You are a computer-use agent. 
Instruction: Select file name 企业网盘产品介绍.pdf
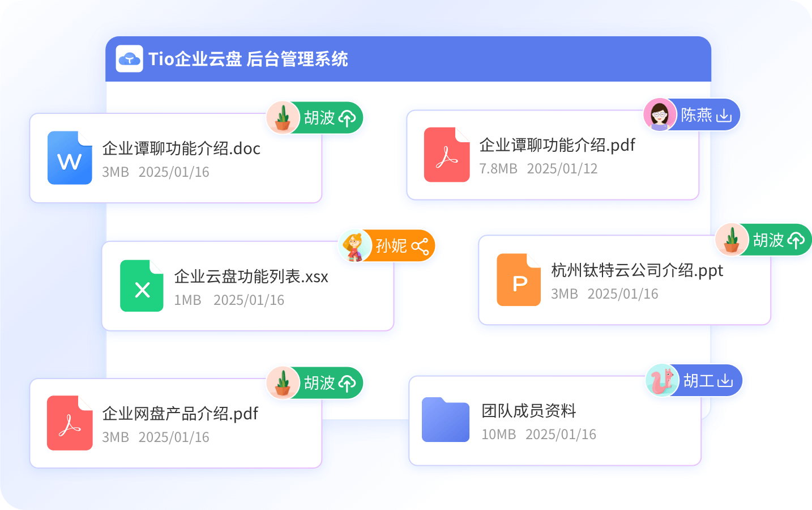(180, 414)
